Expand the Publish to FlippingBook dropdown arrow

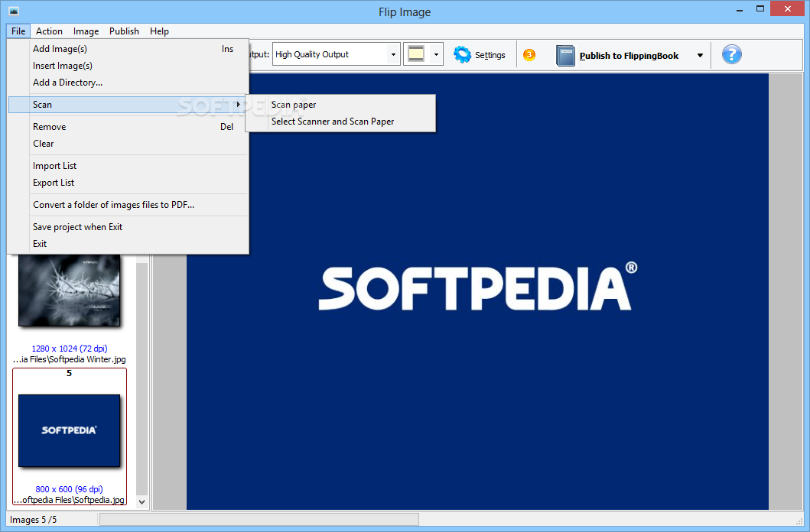click(x=700, y=55)
